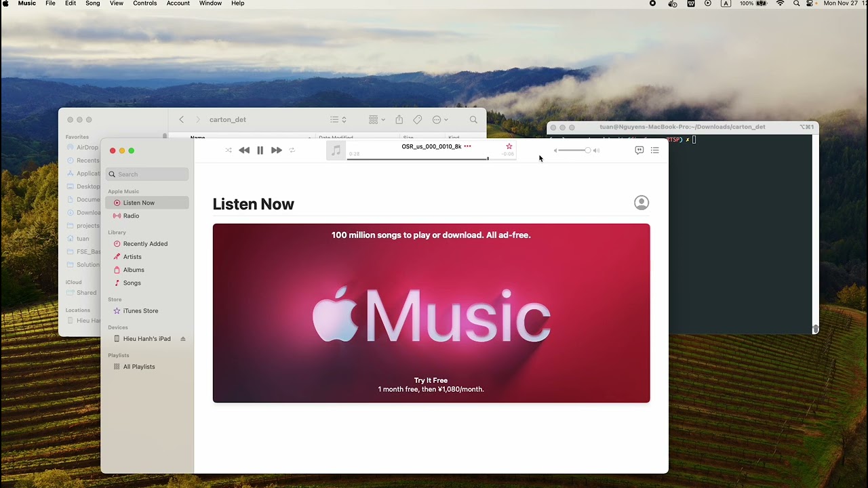Toggle repeat mode in Music
This screenshot has width=868, height=488.
click(292, 150)
